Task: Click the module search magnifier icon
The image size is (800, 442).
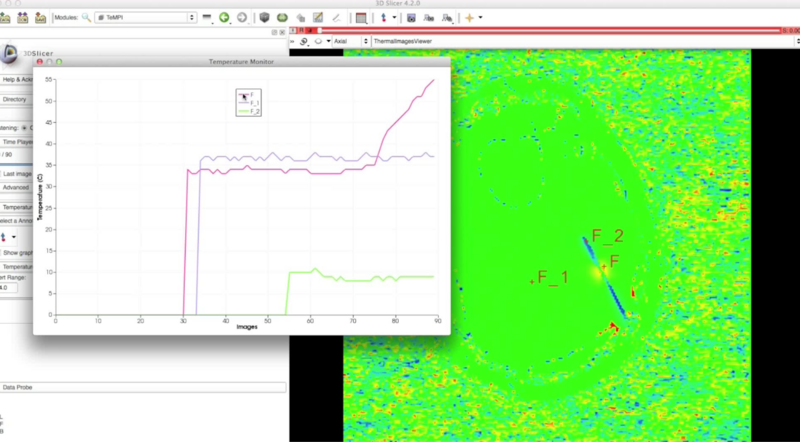Action: (x=86, y=18)
